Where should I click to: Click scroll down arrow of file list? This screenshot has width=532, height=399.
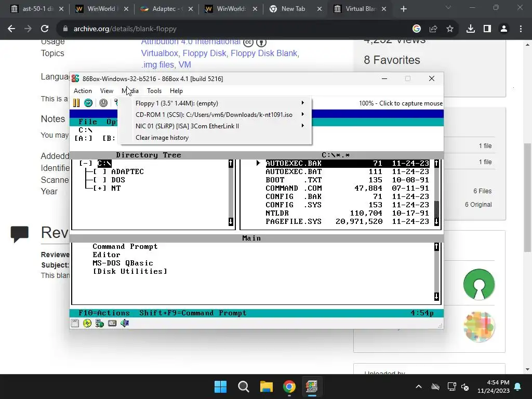pos(436,221)
